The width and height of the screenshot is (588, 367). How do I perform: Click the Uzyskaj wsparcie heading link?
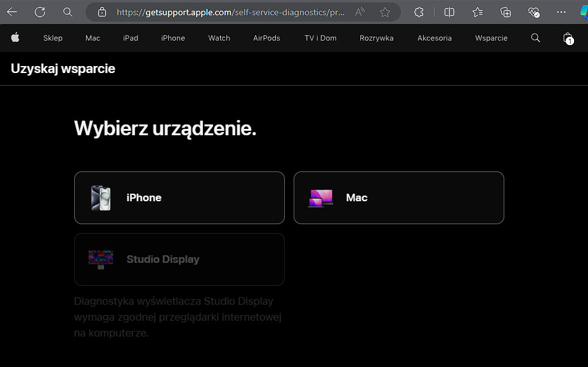click(63, 69)
